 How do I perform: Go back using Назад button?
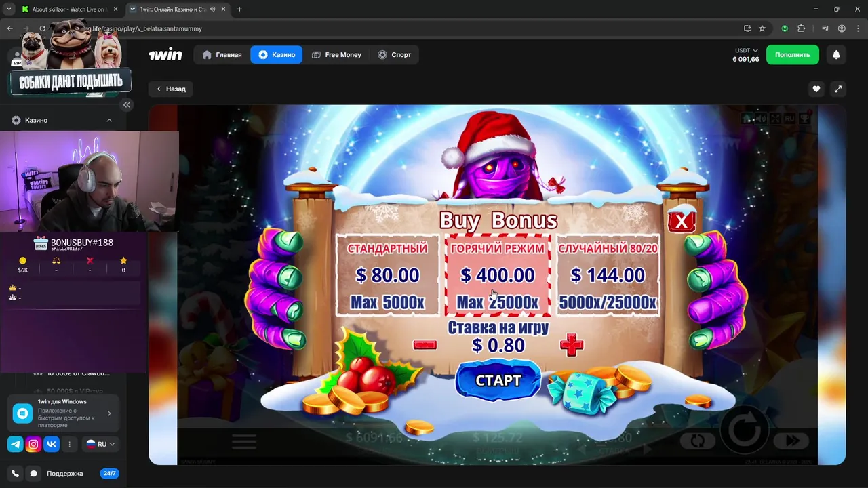[171, 89]
